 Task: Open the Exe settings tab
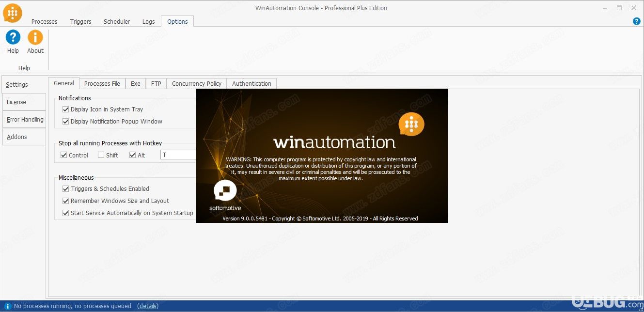(x=136, y=84)
